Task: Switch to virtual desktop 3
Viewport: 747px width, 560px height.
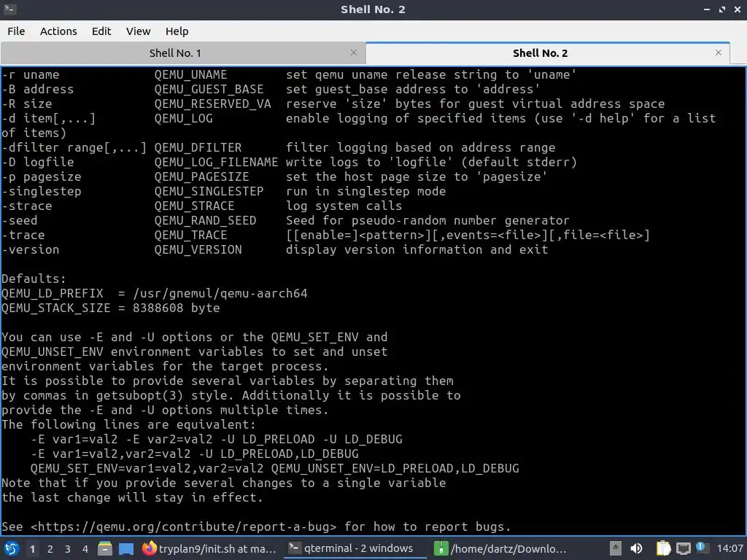Action: [68, 549]
